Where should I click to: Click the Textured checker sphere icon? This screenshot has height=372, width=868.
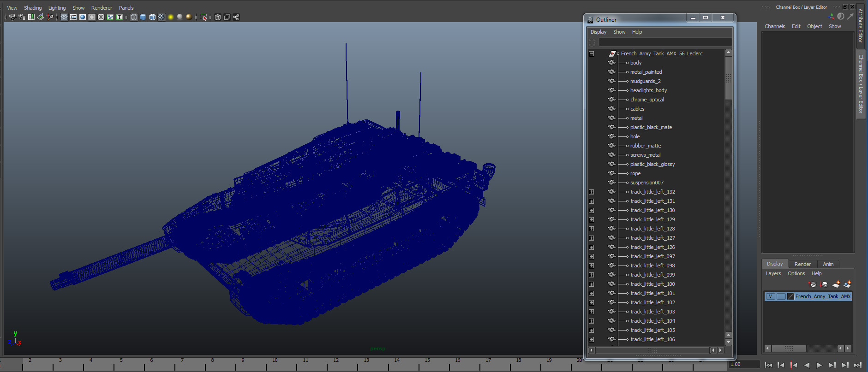click(x=162, y=17)
